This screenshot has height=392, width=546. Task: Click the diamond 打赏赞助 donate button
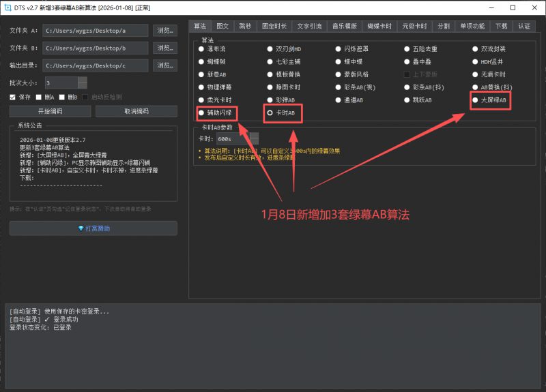click(x=93, y=228)
